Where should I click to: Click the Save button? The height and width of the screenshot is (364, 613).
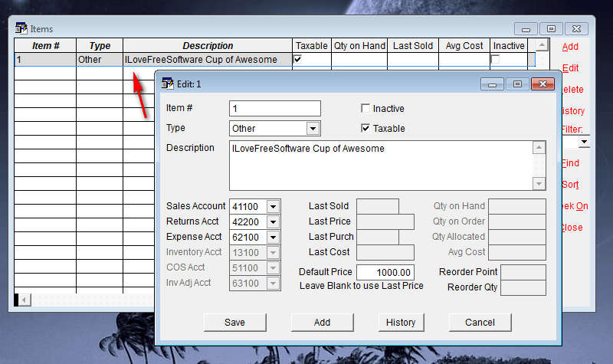(x=234, y=322)
